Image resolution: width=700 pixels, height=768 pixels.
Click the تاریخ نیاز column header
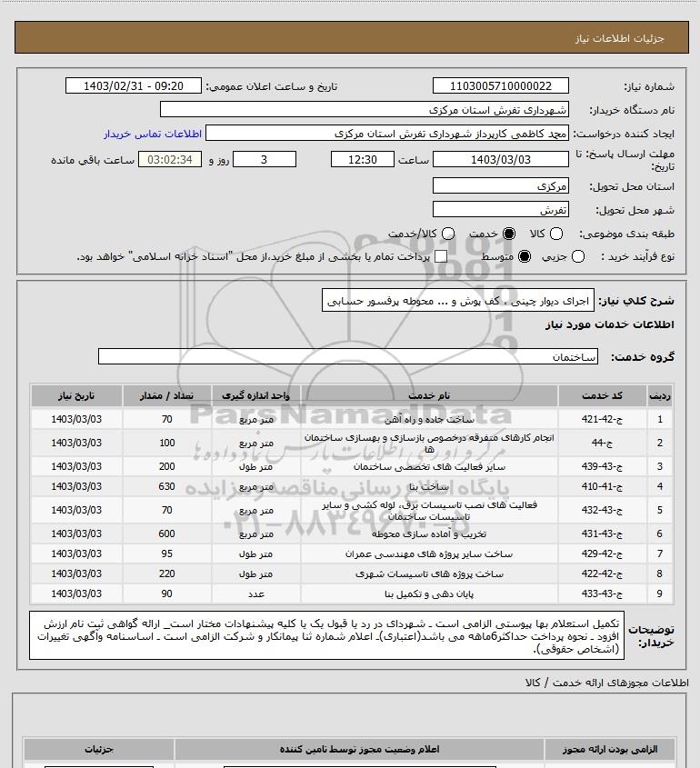tap(76, 395)
